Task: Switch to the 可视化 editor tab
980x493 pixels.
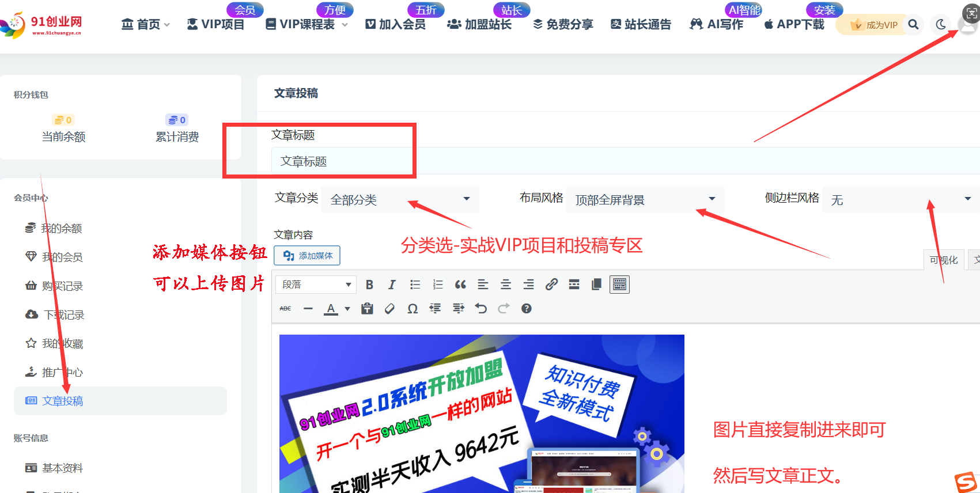Action: (943, 260)
